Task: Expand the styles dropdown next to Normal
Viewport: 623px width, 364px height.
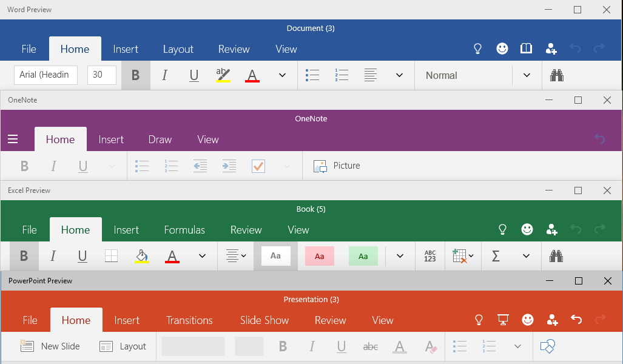Action: (x=527, y=75)
